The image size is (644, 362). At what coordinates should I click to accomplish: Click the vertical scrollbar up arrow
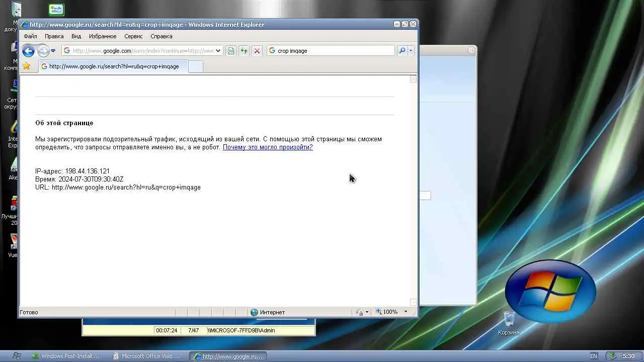click(x=413, y=79)
